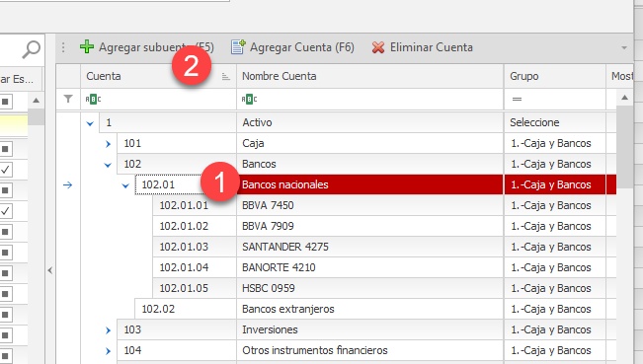Viewport: 643px width, 364px height.
Task: Collapse the side panel with left arrow
Action: 50,270
